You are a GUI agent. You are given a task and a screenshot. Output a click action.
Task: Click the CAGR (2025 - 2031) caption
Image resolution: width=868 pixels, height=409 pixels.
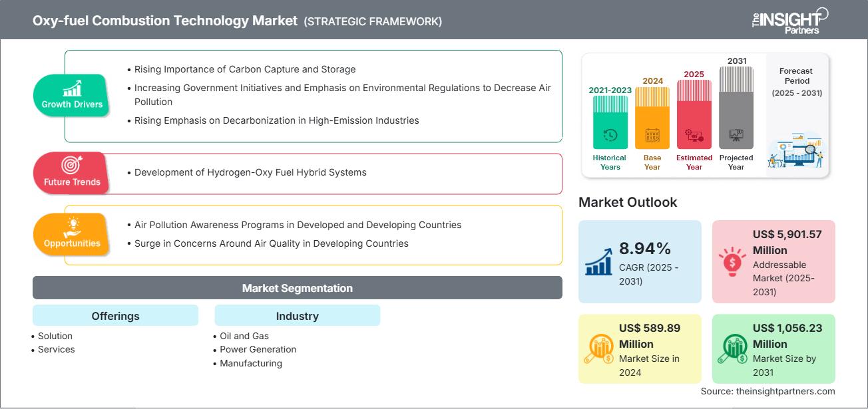(649, 274)
